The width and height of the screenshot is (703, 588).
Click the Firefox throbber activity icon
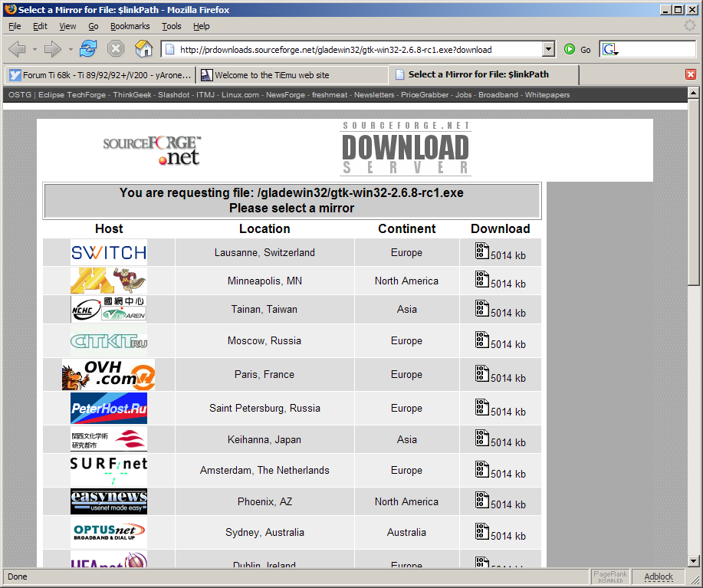[x=689, y=25]
